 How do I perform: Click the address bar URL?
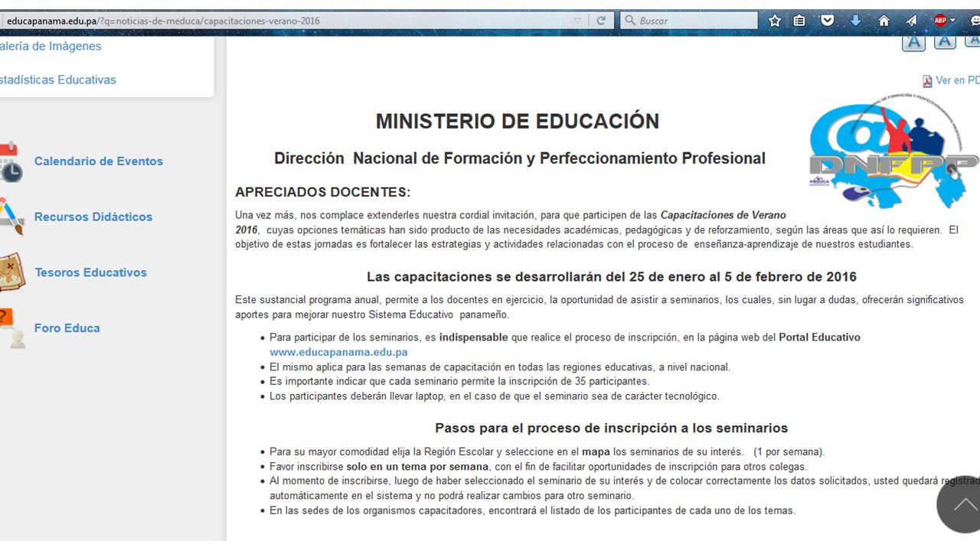pyautogui.click(x=163, y=21)
